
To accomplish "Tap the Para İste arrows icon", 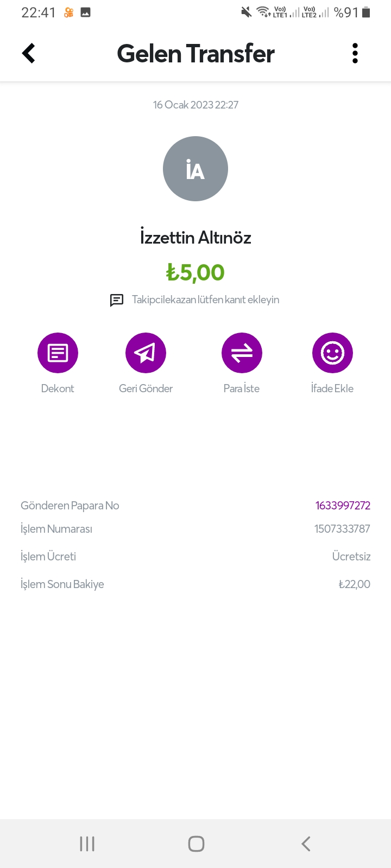I will point(242,353).
